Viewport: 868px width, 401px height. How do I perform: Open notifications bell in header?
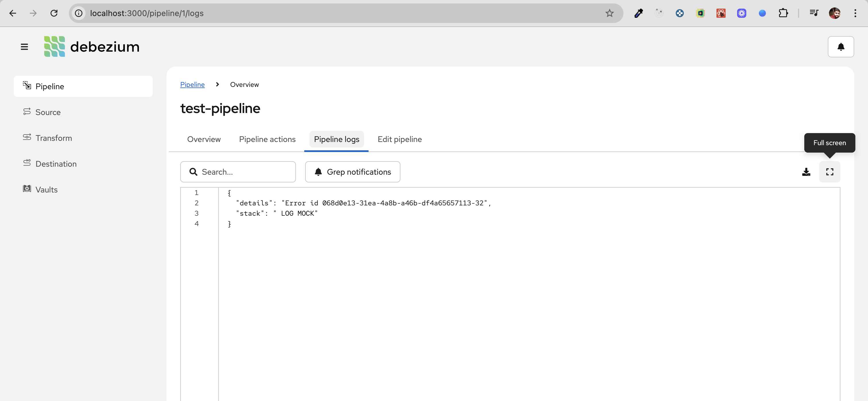840,47
